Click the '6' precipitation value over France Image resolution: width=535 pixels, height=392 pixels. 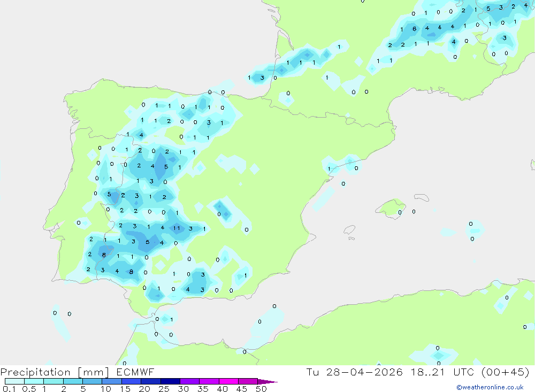[x=414, y=29]
